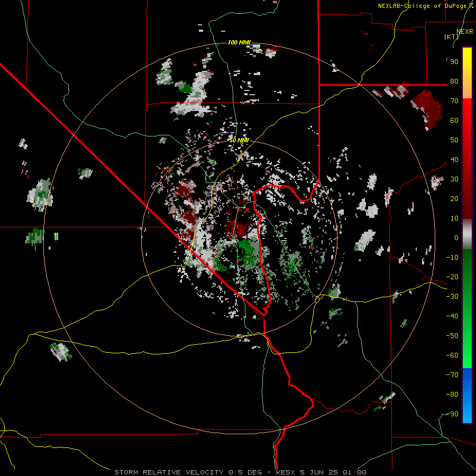Viewport: 476px width, 476px height.
Task: Click the positive 50 scale value
Action: [454, 140]
